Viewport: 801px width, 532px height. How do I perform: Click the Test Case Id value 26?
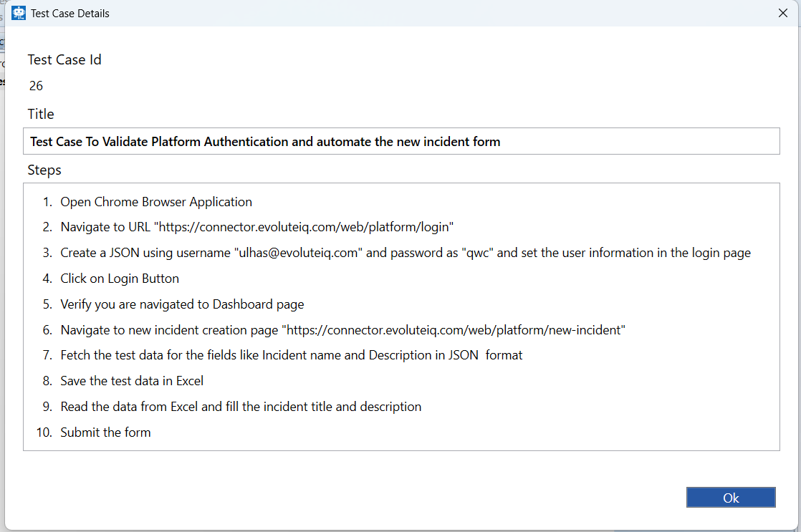click(36, 86)
